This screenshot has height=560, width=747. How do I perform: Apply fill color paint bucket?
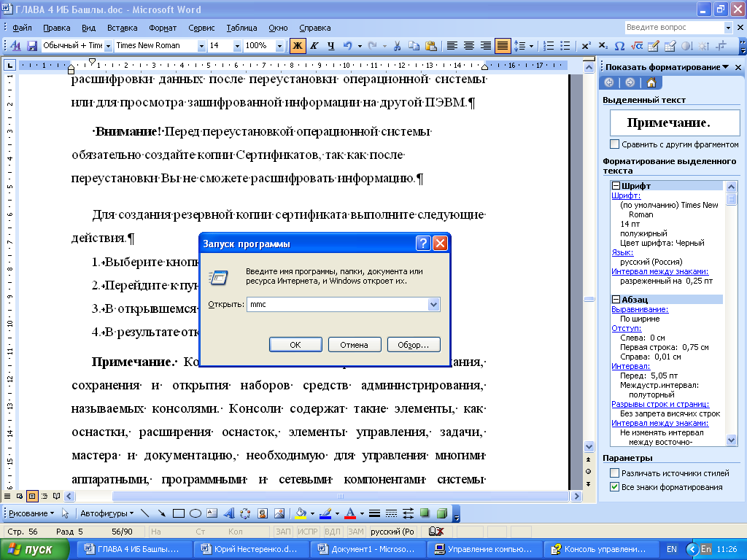(301, 513)
